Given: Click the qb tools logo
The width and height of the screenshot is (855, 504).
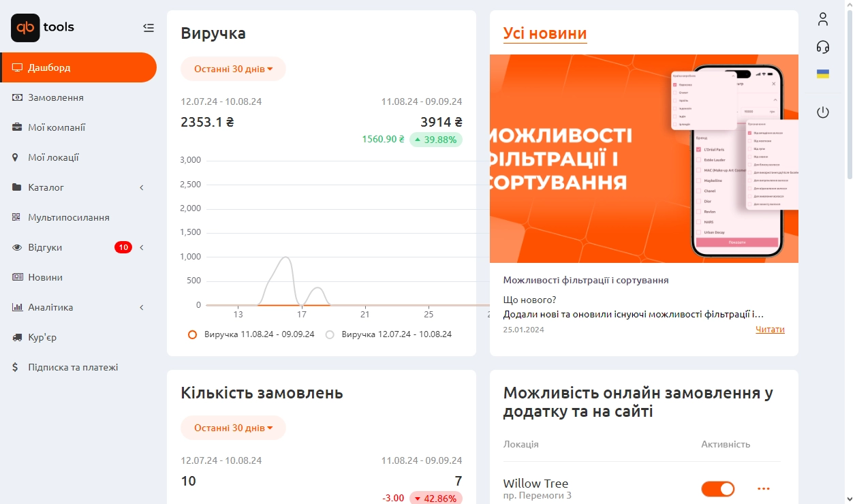Looking at the screenshot, I should click(x=42, y=28).
